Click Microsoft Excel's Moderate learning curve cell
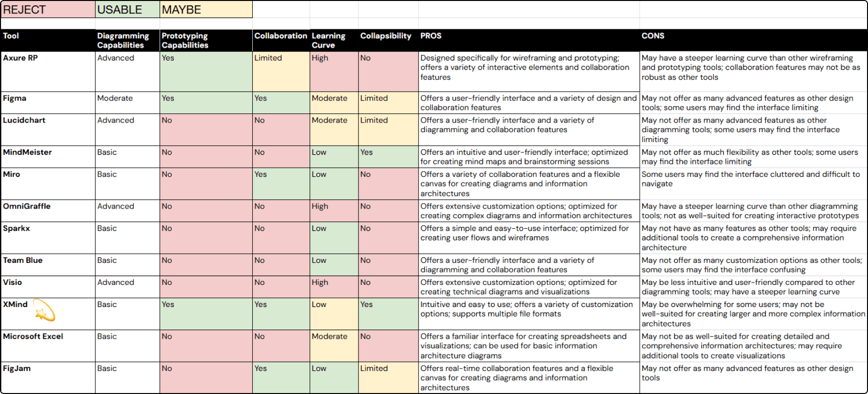This screenshot has width=868, height=394. 334,346
